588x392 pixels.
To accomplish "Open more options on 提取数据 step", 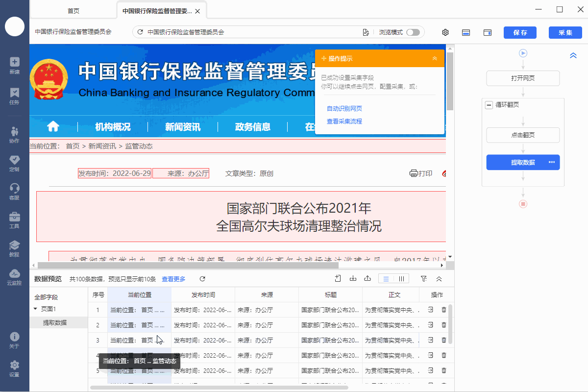I will click(x=552, y=163).
